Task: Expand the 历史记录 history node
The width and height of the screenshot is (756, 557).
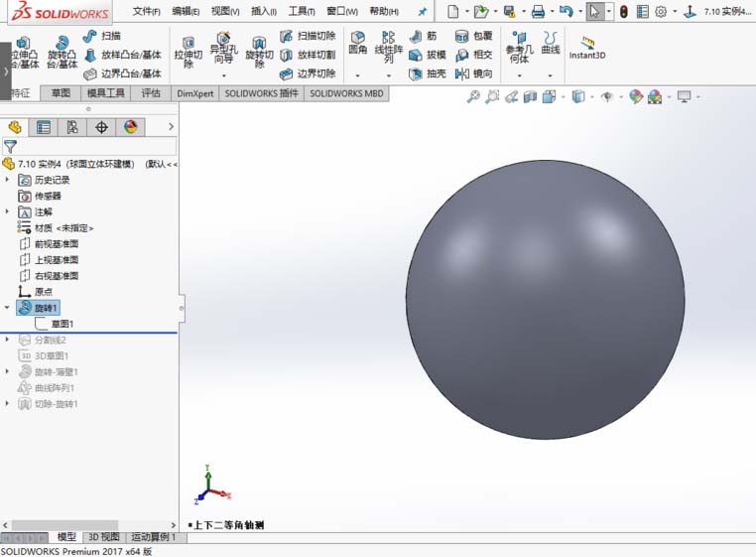Action: (7, 180)
